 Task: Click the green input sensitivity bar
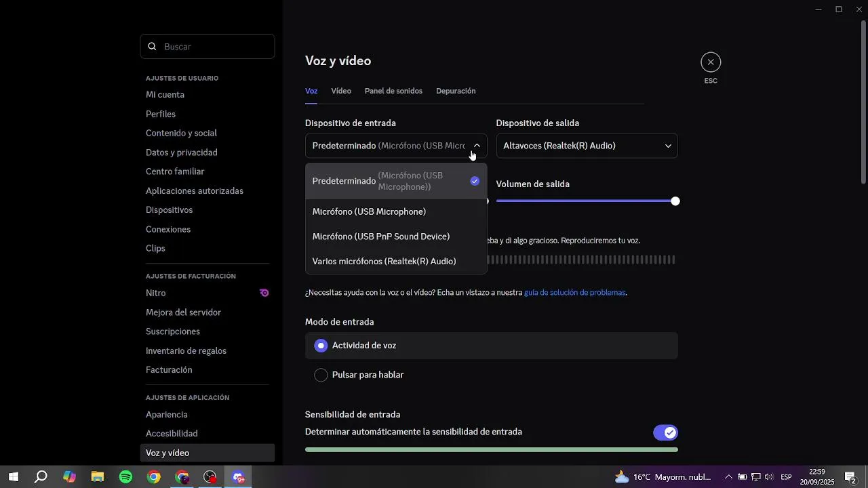tap(491, 449)
